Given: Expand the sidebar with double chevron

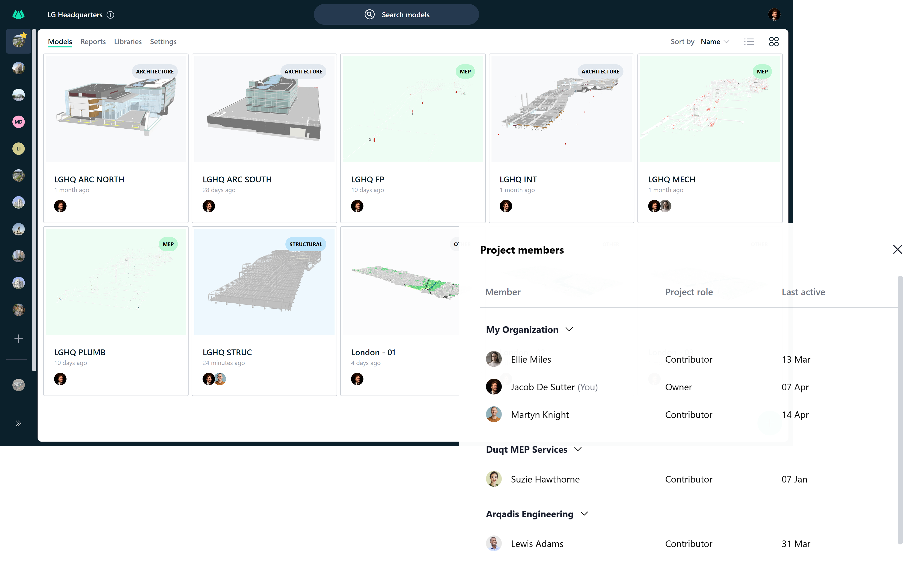Looking at the screenshot, I should [x=18, y=423].
